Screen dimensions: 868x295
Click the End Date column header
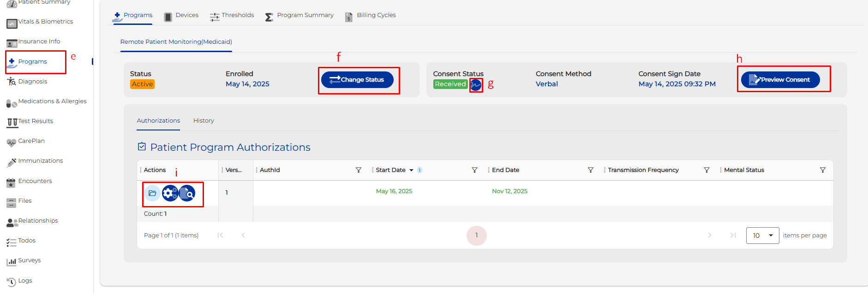coord(506,170)
